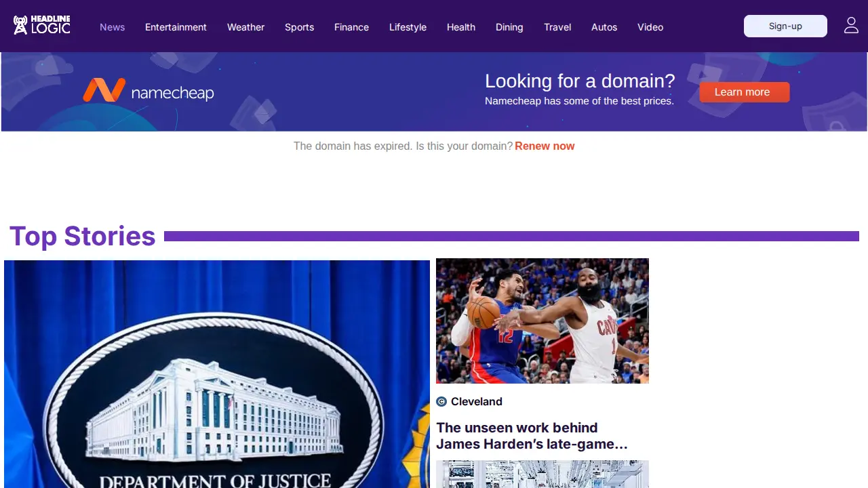Navigate to Sports
868x488 pixels.
[x=299, y=27]
